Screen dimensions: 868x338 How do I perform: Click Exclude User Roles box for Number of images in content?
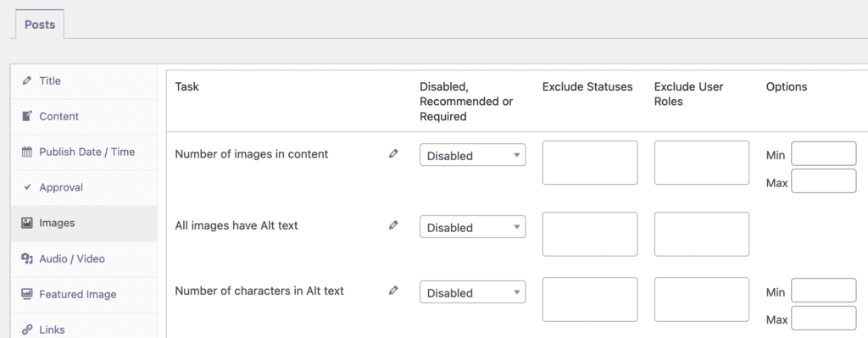[702, 163]
